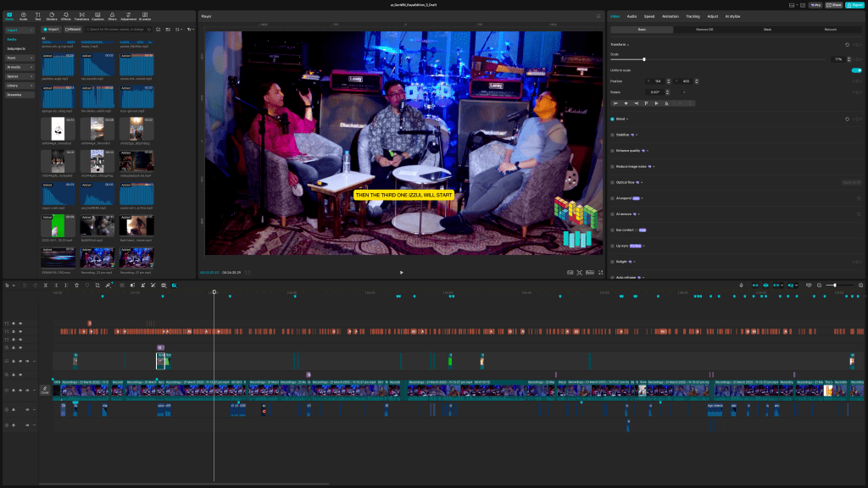Open the Mask sub-tab

(767, 30)
